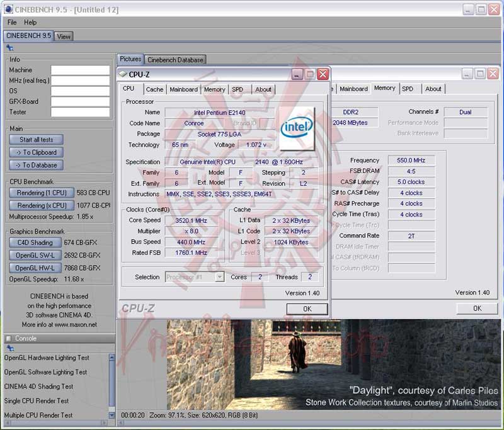Screen dimensions: 504x430
Task: Click console scrollbar down arrow
Action: pos(112,415)
